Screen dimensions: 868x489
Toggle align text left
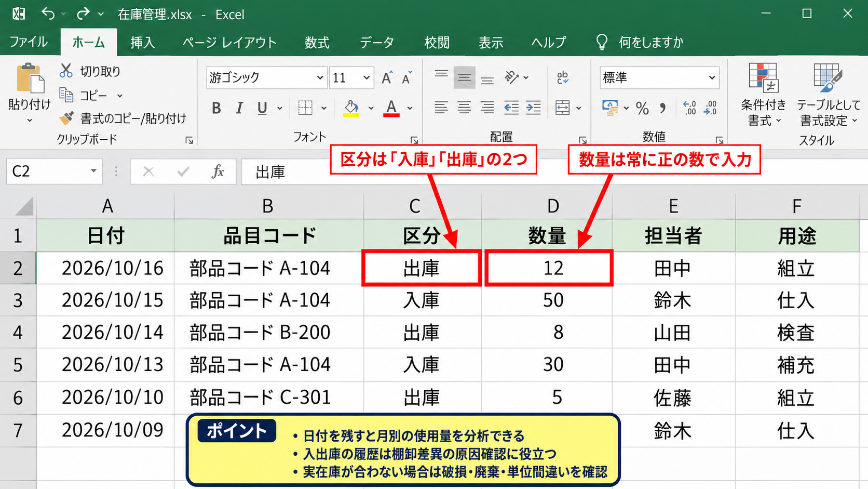441,108
